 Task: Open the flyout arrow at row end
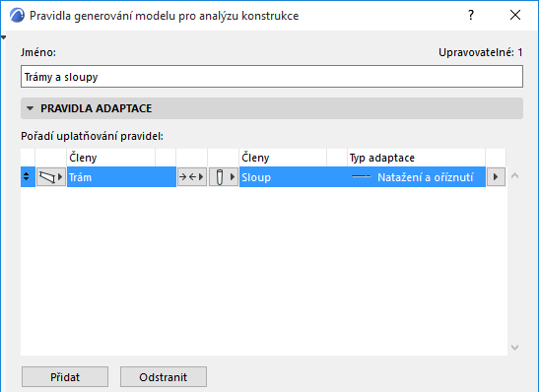click(496, 177)
